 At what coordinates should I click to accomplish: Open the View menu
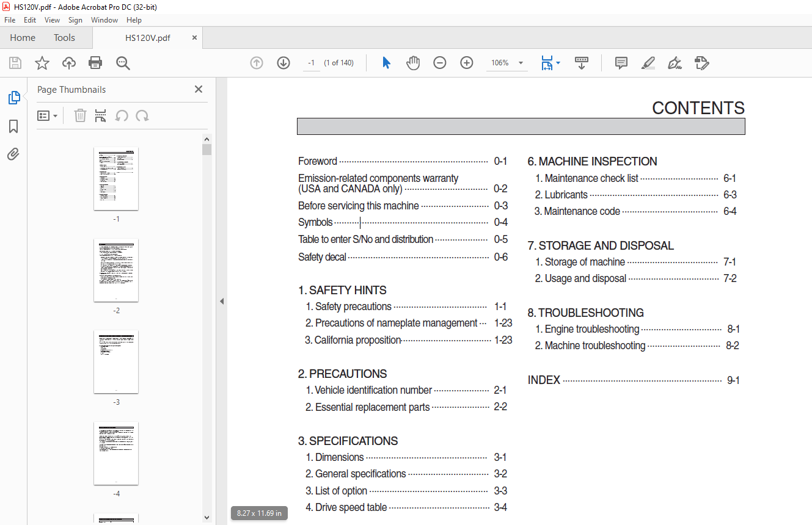pos(52,20)
